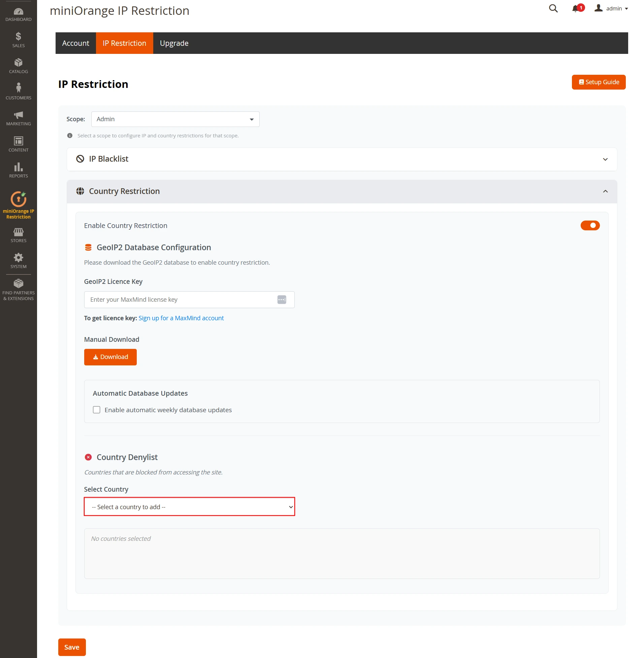
Task: Click the Download button for manual download
Action: point(110,357)
